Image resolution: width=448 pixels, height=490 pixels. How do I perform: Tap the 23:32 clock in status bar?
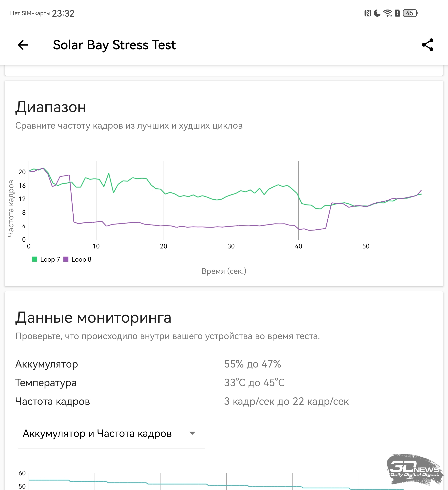tap(63, 13)
